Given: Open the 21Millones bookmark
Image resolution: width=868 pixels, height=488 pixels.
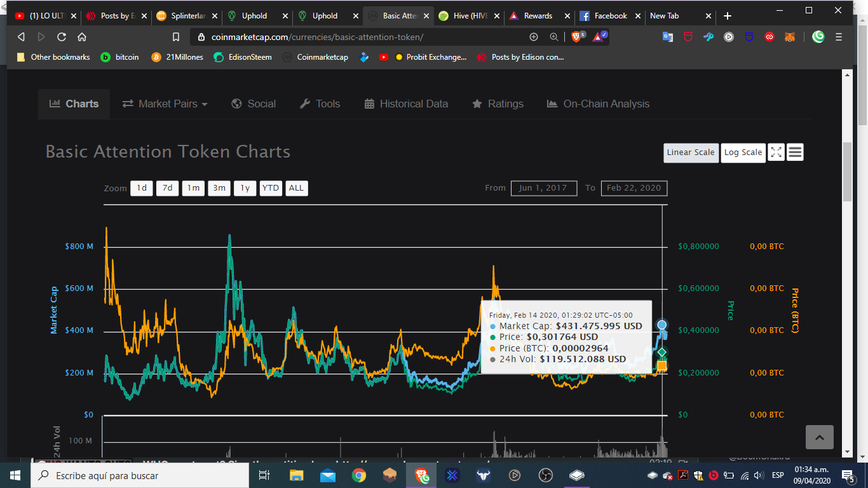Looking at the screenshot, I should tap(177, 57).
